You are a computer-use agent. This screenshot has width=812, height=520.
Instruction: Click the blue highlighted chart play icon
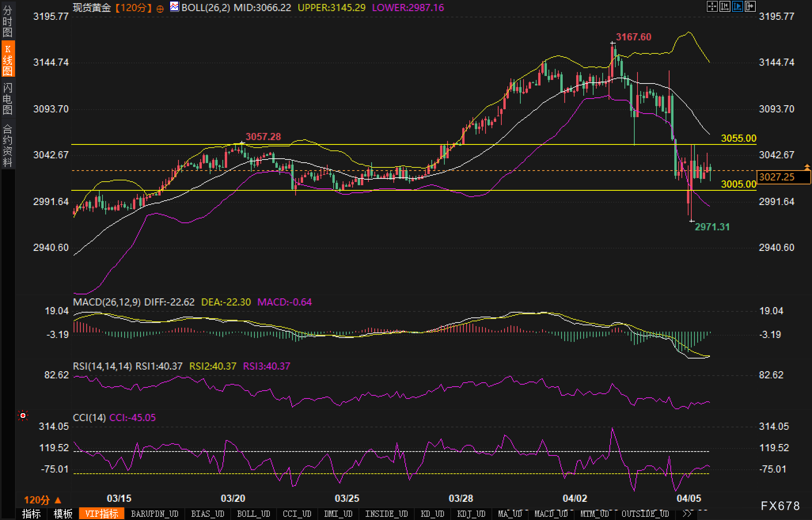click(x=737, y=6)
